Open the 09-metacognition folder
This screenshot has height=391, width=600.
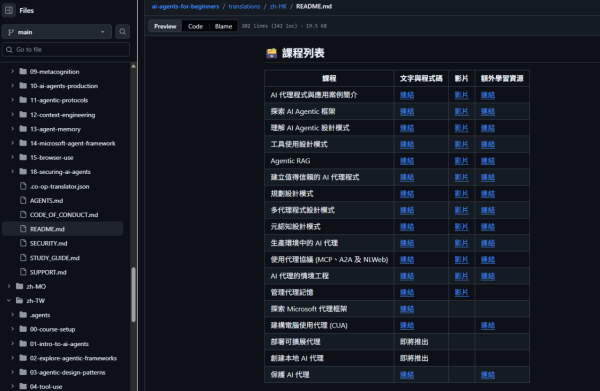(54, 72)
